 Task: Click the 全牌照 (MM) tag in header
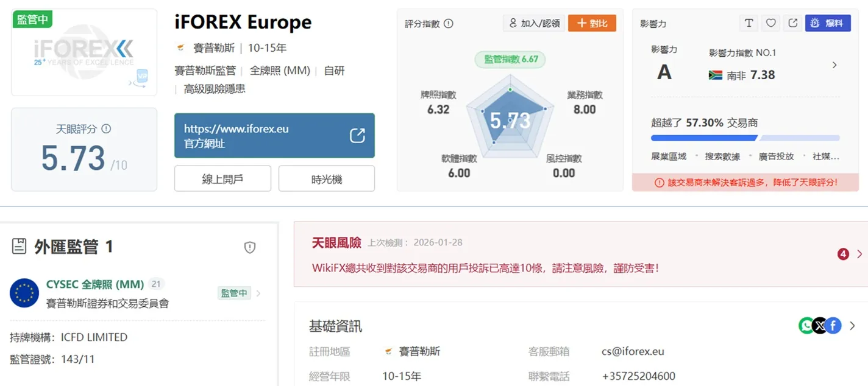(x=280, y=71)
